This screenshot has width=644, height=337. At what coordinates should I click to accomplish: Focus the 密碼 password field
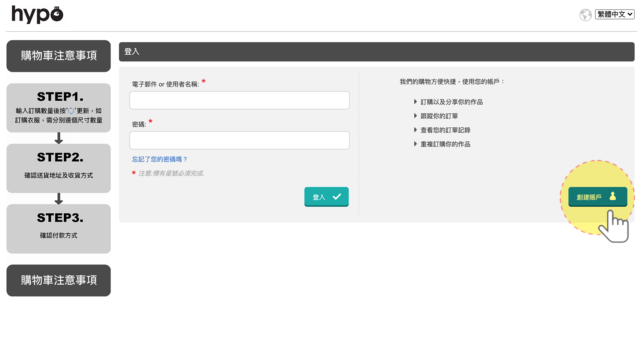coord(239,140)
